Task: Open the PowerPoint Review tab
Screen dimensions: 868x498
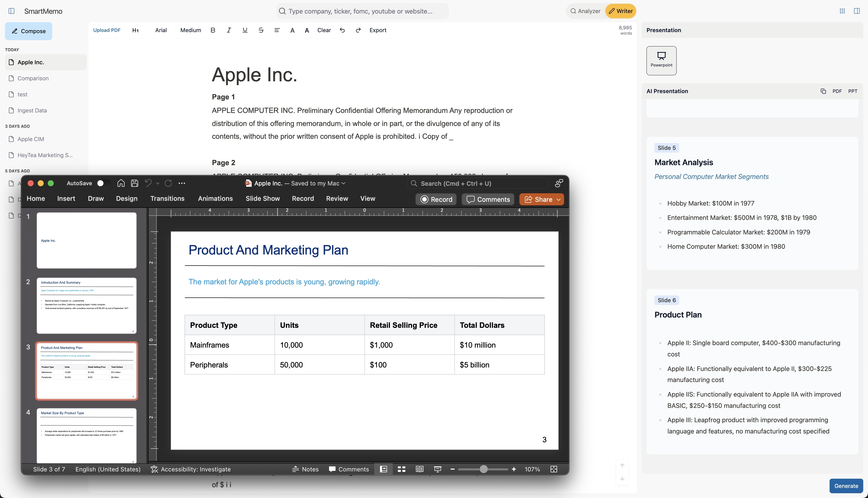Action: [337, 198]
